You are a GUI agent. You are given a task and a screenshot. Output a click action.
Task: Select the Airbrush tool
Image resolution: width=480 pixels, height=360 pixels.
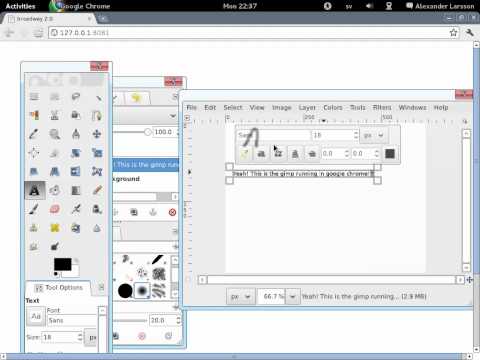[76, 209]
